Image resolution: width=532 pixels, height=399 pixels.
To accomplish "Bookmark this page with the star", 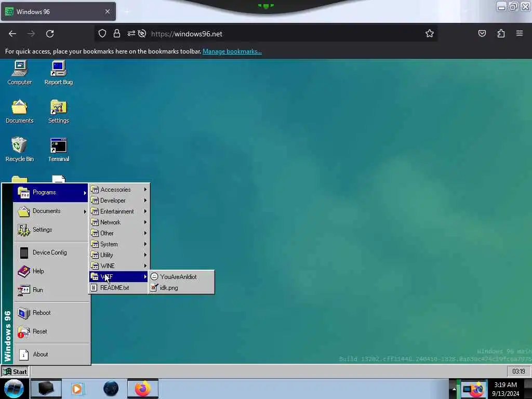I will 430,34.
